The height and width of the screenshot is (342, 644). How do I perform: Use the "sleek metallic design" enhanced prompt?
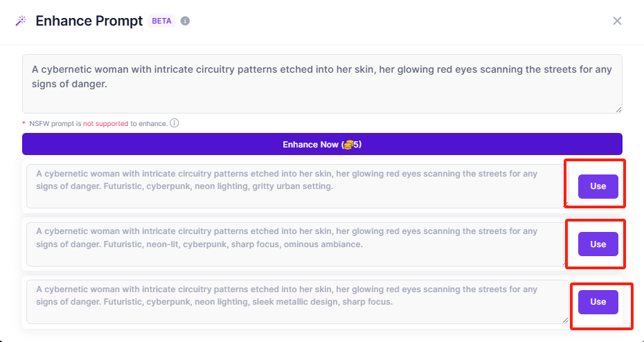coord(598,302)
